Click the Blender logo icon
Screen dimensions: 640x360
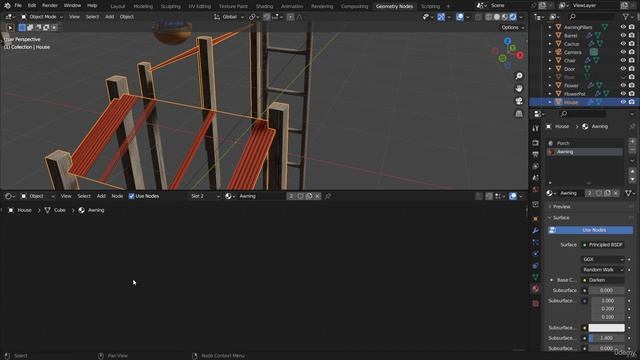coord(7,6)
